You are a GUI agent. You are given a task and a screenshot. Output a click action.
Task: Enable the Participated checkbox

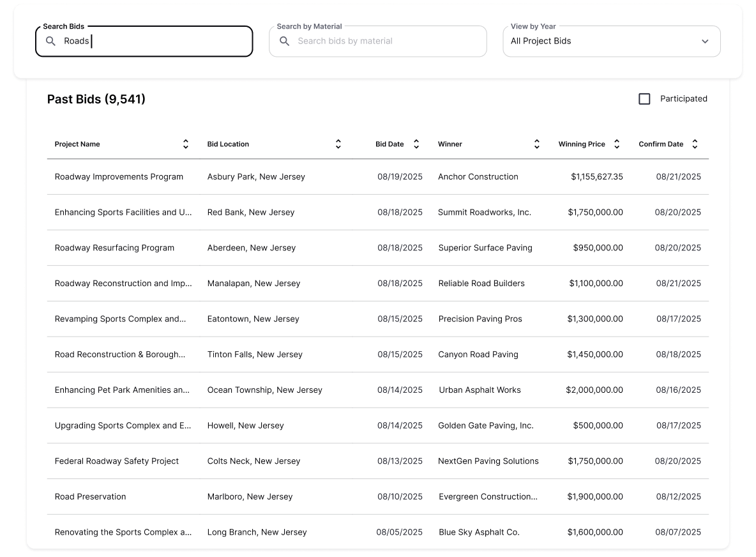click(644, 99)
